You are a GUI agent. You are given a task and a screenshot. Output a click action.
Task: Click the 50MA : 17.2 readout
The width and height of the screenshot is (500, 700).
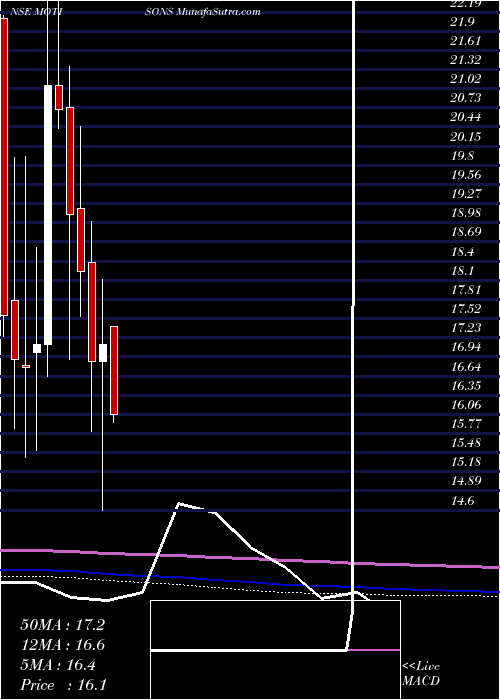62,625
